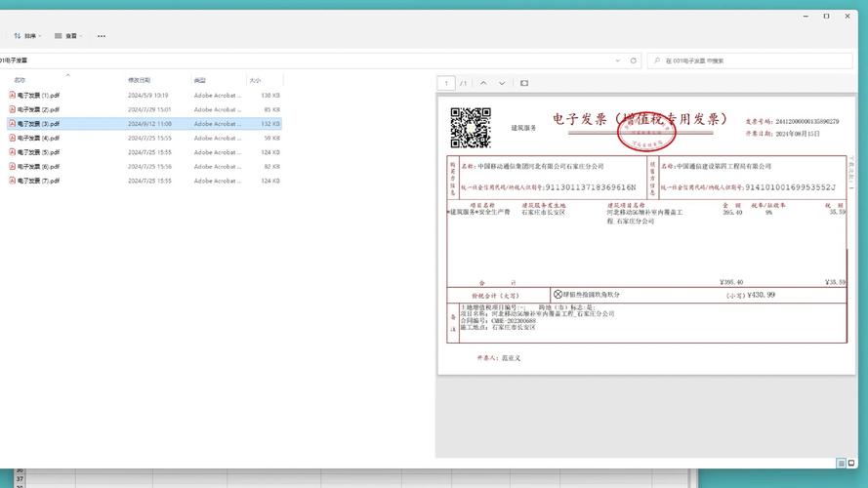Click seller tax ID 91410100169953552J
Screen dimensions: 868x488
click(790, 187)
